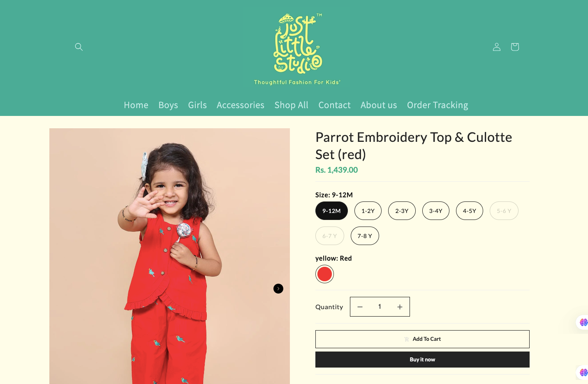The width and height of the screenshot is (588, 384).
Task: Open Order Tracking page
Action: 438,105
